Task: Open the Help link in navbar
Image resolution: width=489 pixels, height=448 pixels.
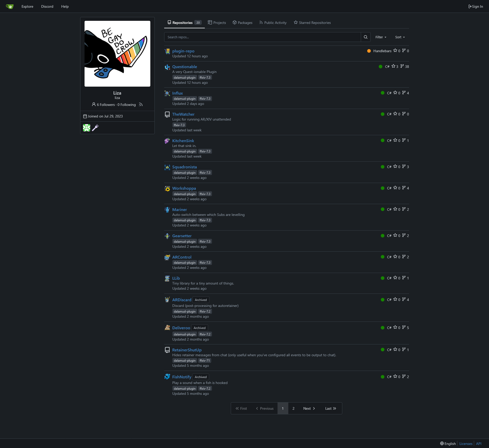Action: coord(65,6)
